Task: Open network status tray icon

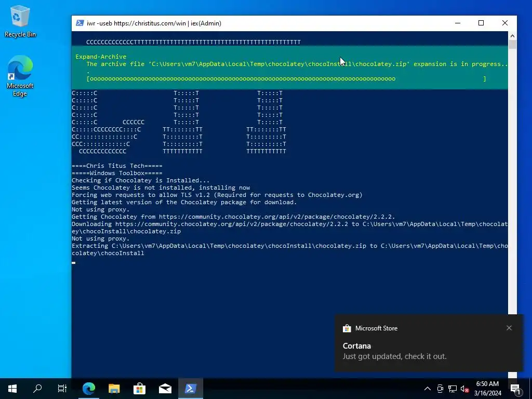Action: coord(453,389)
